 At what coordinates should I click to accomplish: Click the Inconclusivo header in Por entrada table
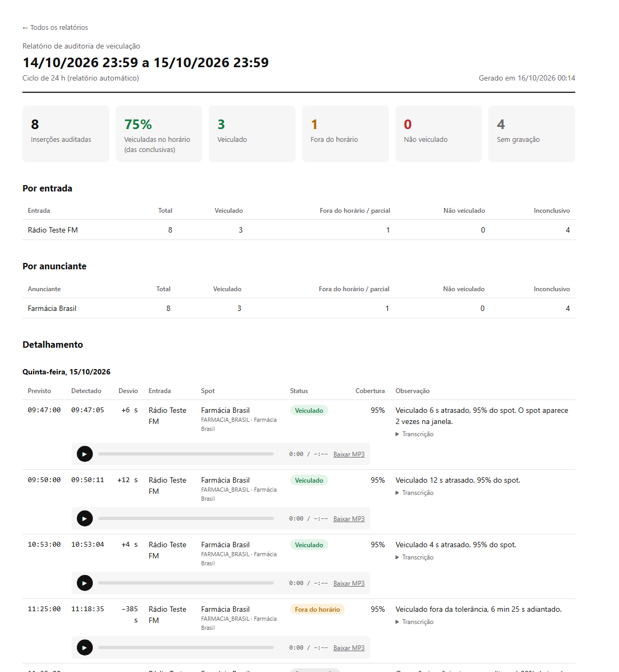[x=552, y=211]
